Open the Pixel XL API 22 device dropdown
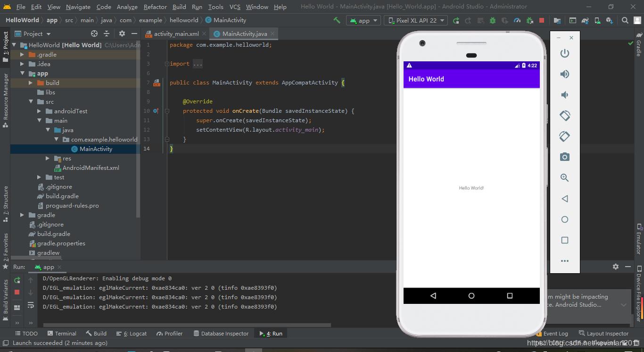 tap(415, 20)
